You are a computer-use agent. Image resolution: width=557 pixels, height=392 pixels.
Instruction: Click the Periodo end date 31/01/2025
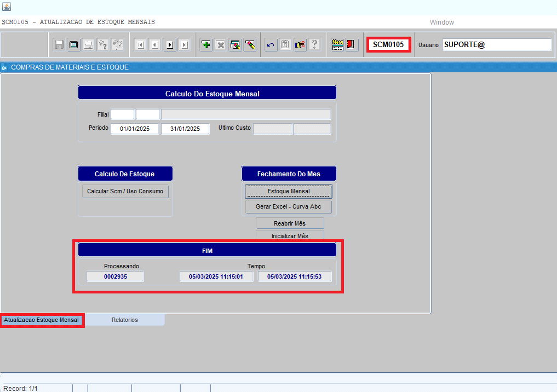point(185,129)
